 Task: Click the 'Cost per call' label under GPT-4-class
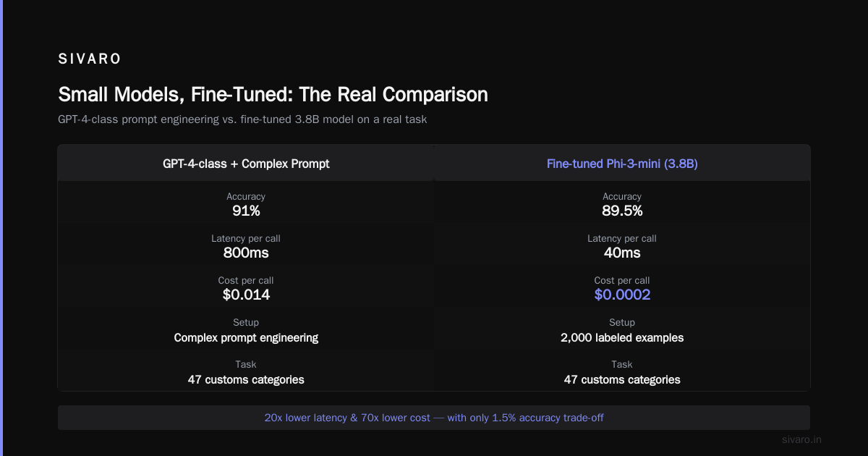[246, 280]
